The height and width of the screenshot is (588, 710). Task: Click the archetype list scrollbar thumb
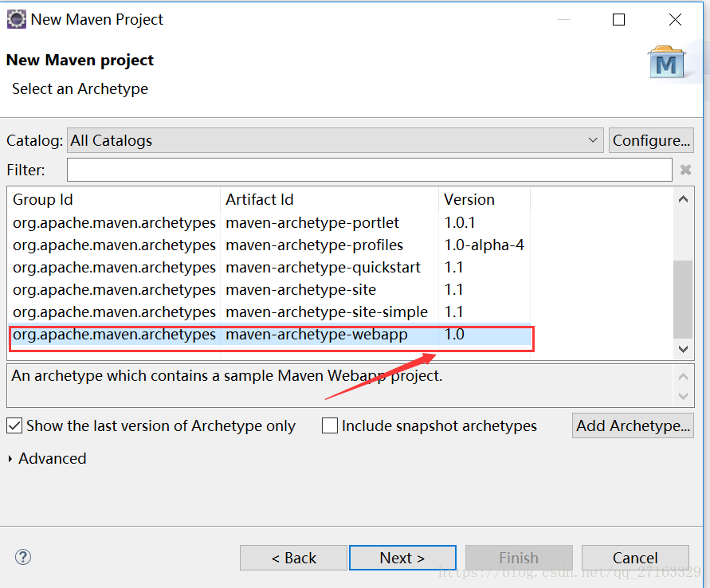[x=683, y=300]
